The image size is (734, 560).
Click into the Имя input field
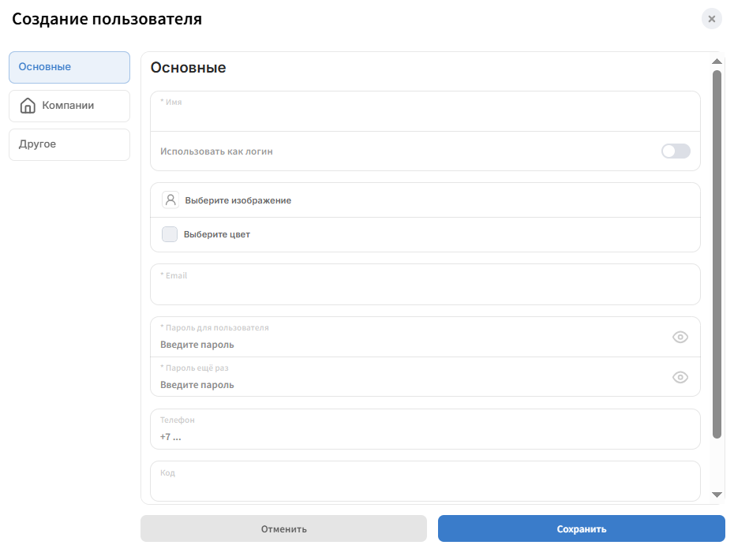coord(425,111)
